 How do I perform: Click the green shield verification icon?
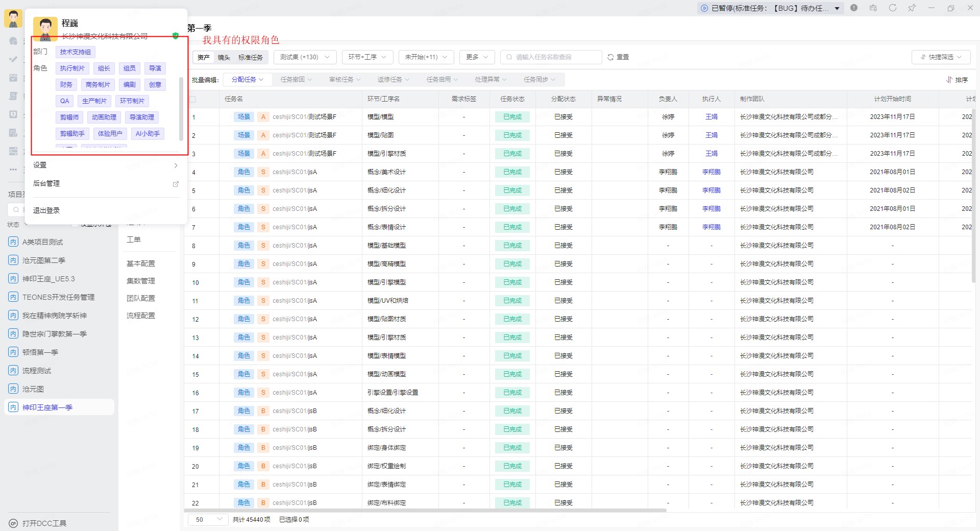(x=176, y=36)
